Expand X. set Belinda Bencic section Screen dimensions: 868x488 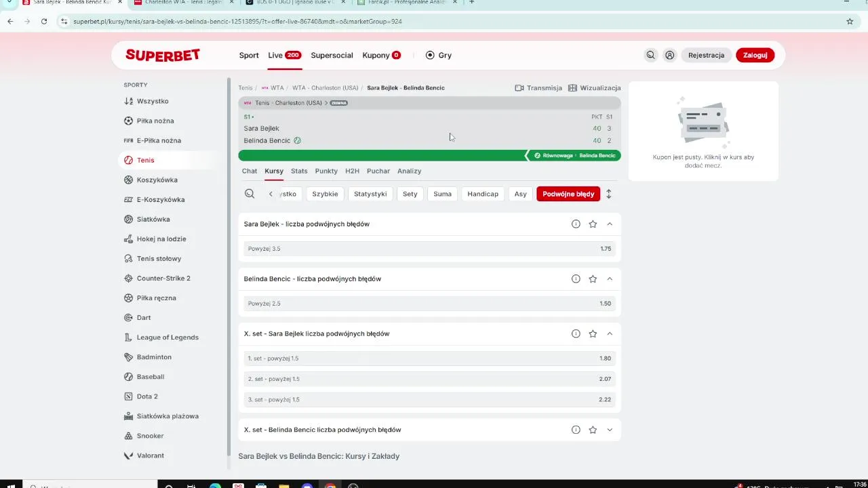pyautogui.click(x=610, y=430)
